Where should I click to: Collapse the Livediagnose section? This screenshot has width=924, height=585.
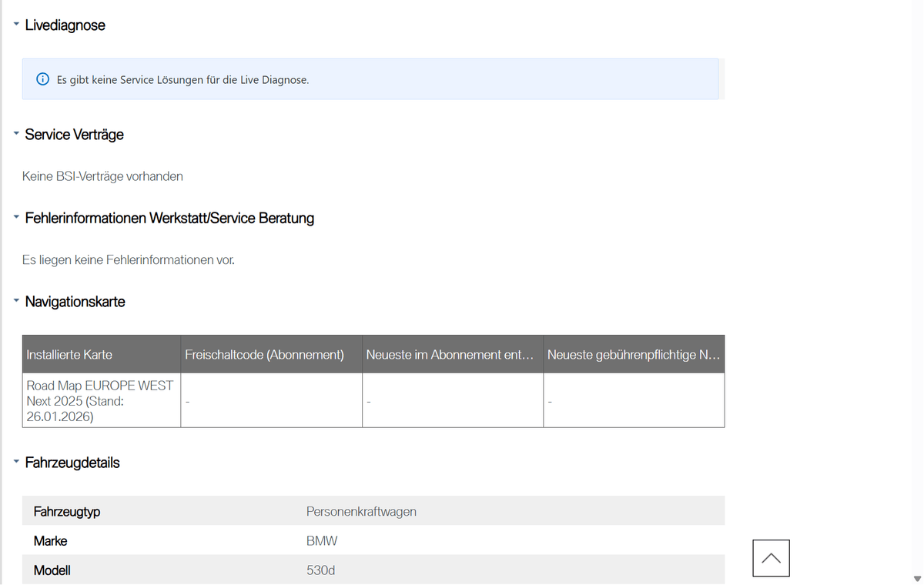pos(16,25)
